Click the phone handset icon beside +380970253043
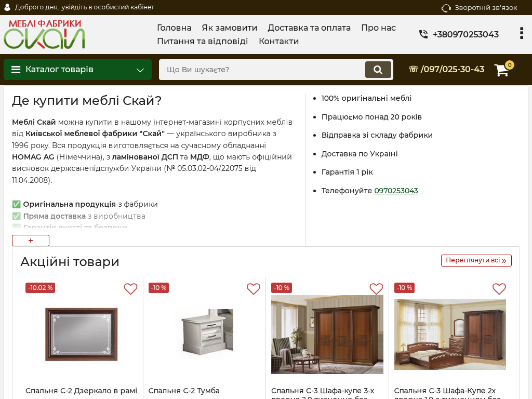532x399 pixels. [423, 34]
